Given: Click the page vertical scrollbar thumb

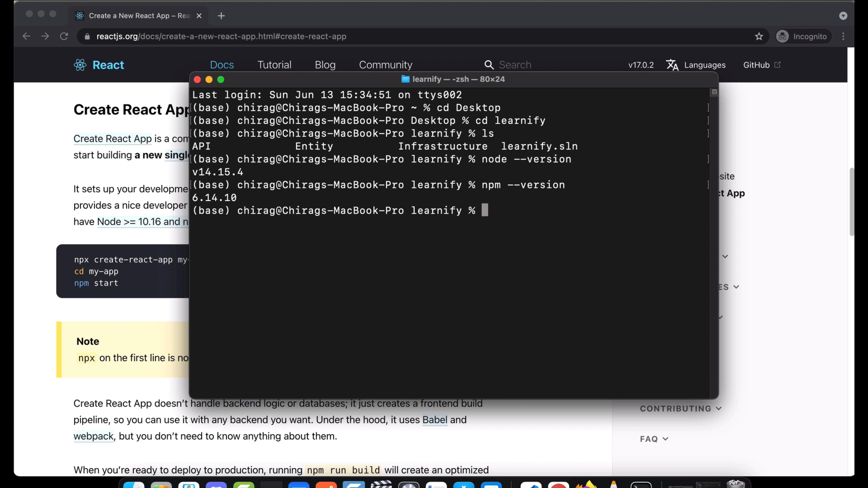Looking at the screenshot, I should [851, 202].
